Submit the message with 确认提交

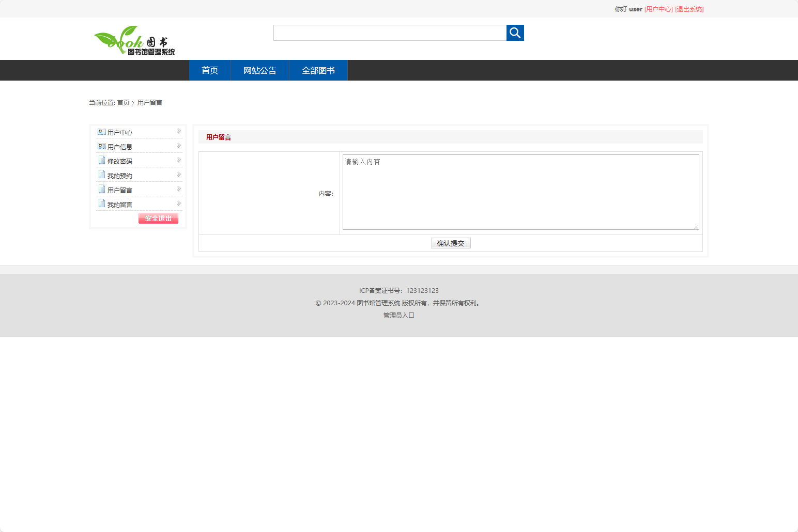point(451,243)
